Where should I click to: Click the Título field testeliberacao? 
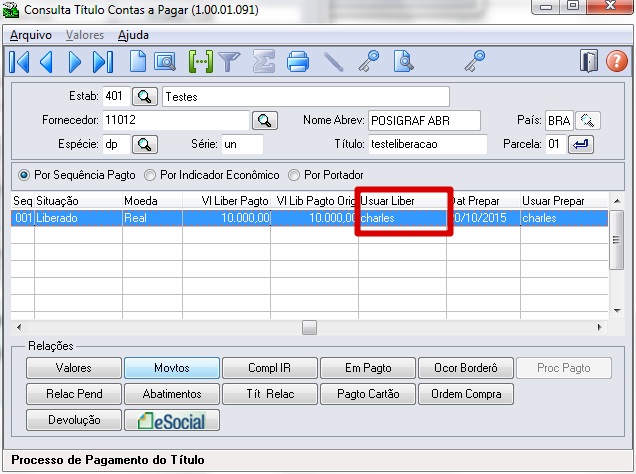tap(428, 144)
